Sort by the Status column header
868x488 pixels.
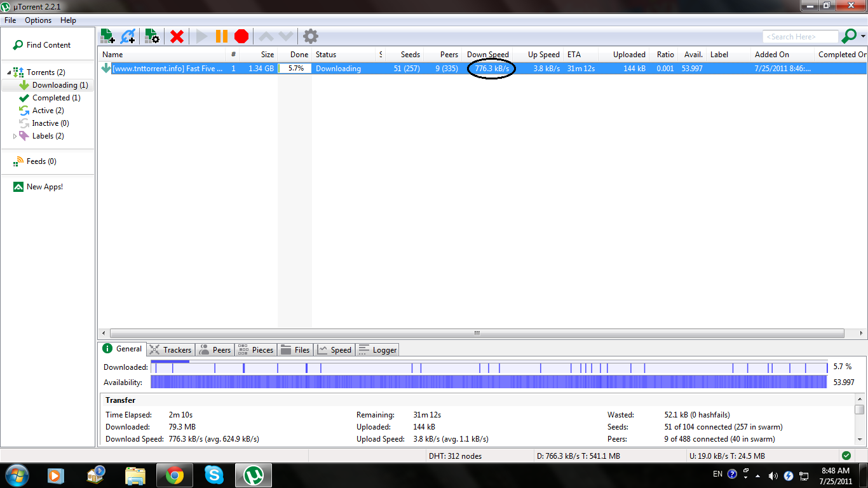pyautogui.click(x=345, y=55)
